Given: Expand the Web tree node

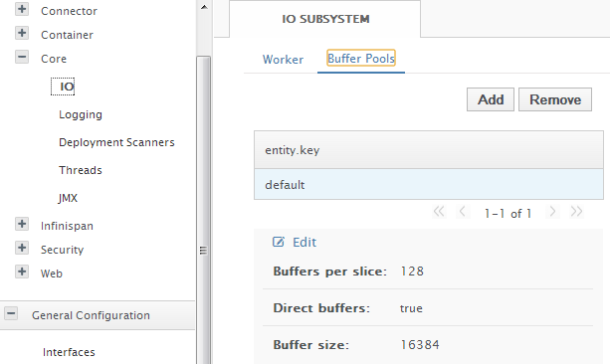Looking at the screenshot, I should pos(22,272).
